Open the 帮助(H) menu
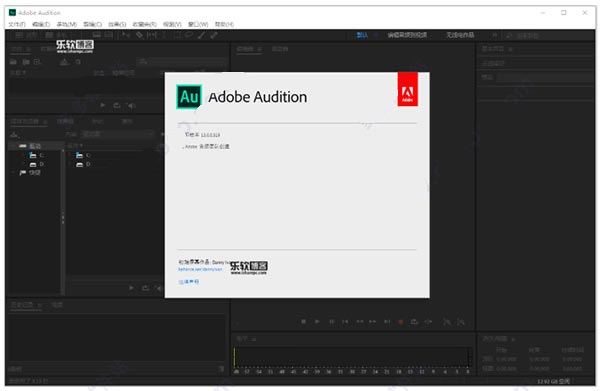 (x=224, y=24)
